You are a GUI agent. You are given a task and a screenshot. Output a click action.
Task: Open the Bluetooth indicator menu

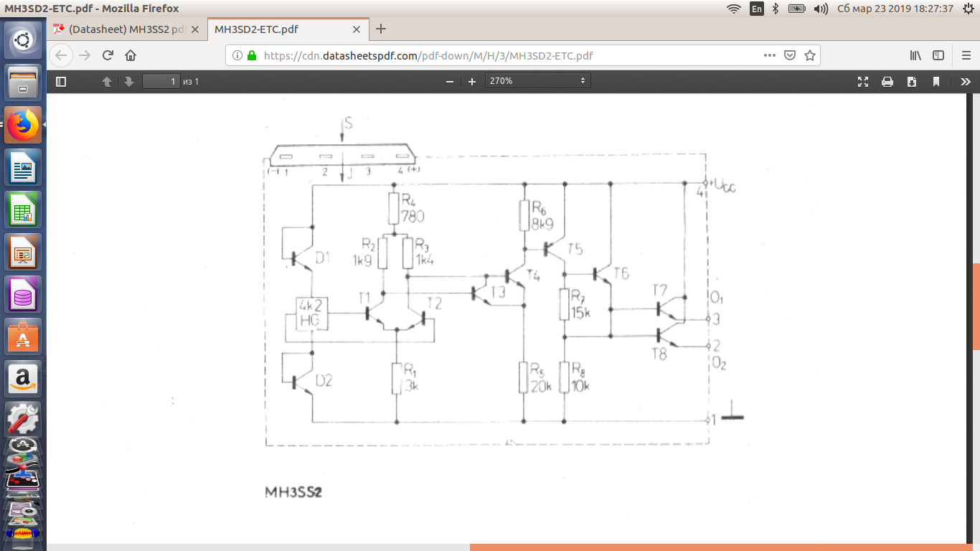coord(776,9)
